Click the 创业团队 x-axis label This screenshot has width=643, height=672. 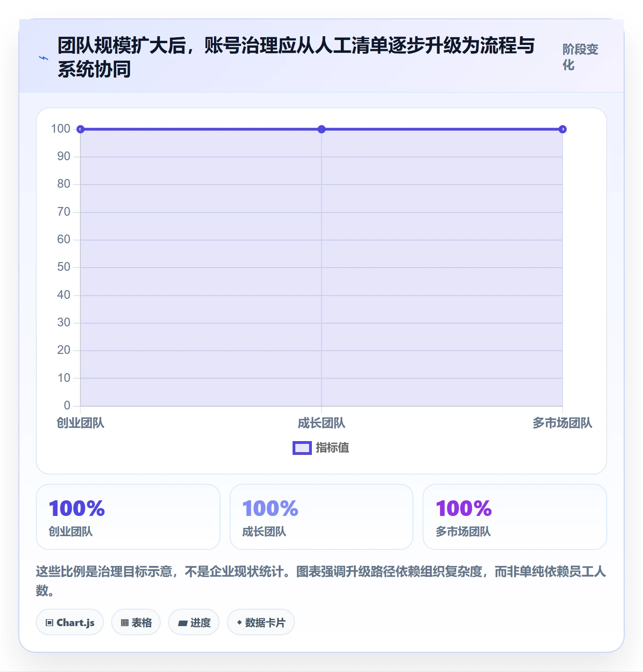[x=80, y=423]
